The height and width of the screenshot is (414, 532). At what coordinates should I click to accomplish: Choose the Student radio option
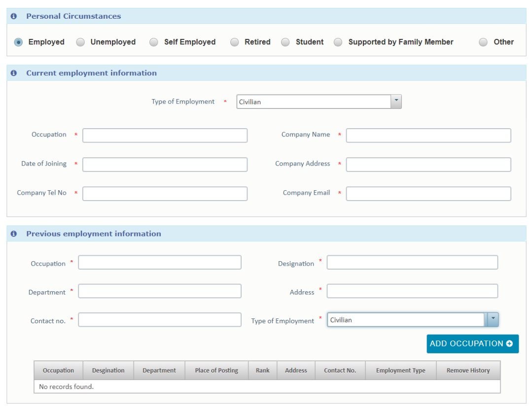285,42
